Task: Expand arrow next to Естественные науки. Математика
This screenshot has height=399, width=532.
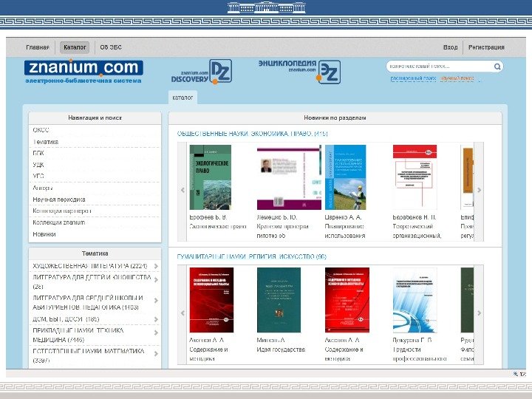Action: (156, 354)
